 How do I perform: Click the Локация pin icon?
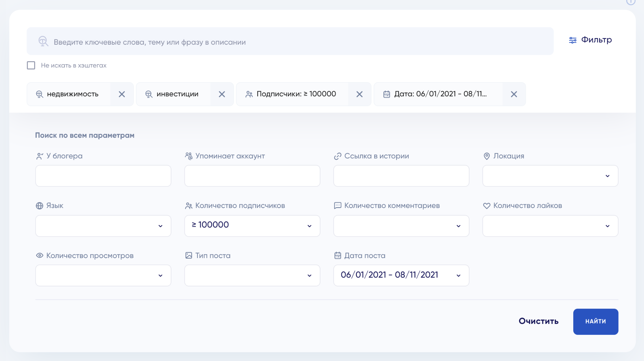(486, 156)
